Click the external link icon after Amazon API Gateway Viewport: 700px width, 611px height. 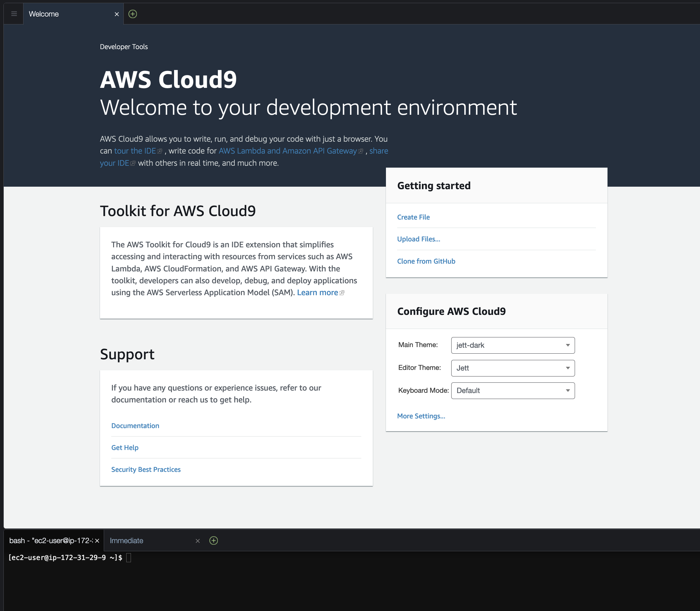[x=361, y=151]
